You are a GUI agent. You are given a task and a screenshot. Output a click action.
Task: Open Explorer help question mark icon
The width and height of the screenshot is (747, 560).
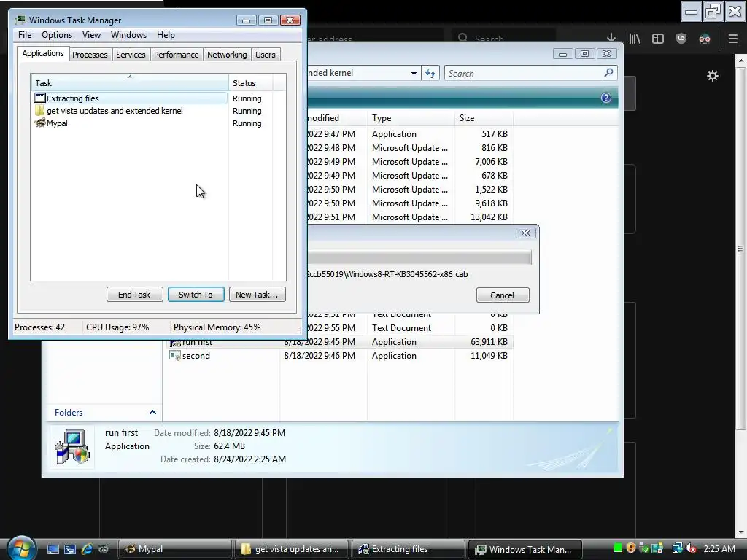606,98
